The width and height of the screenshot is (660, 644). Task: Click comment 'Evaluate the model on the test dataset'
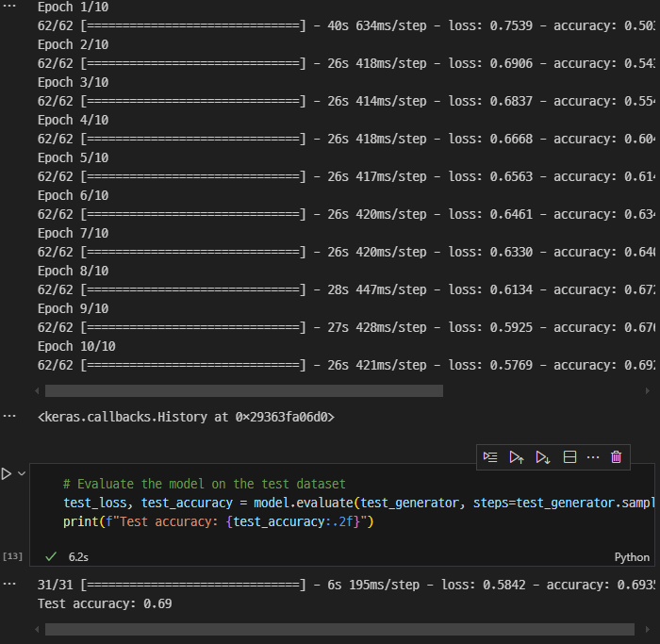coord(205,484)
